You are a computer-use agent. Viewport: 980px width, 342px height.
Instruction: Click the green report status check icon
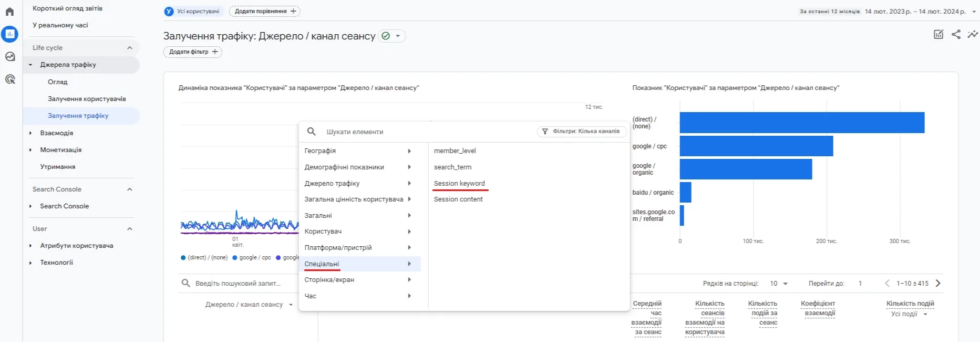pos(386,36)
